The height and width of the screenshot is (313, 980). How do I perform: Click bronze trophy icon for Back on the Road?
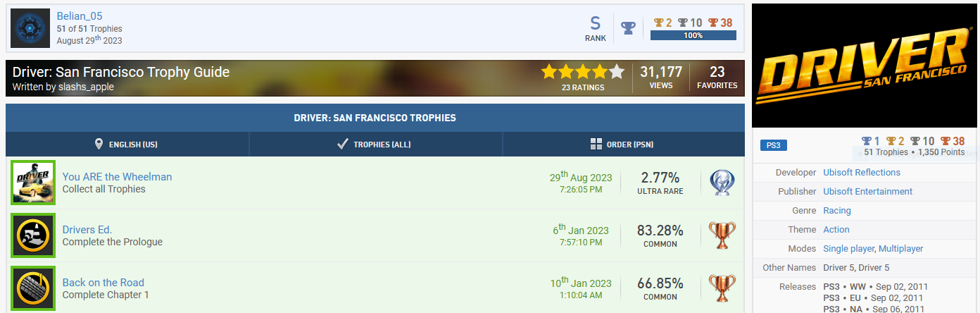722,288
